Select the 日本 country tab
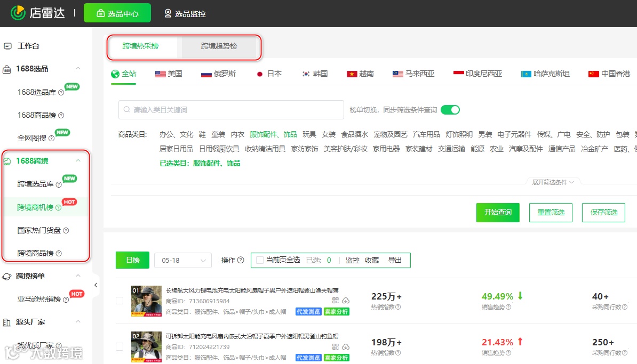The height and width of the screenshot is (364, 637). [x=268, y=74]
